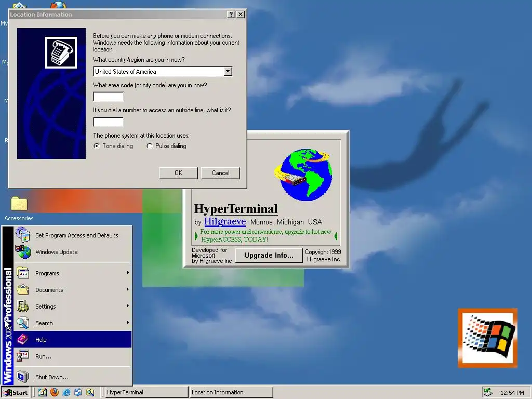Image resolution: width=532 pixels, height=399 pixels.
Task: Launch Firefox from the quick launch bar
Action: (x=54, y=392)
